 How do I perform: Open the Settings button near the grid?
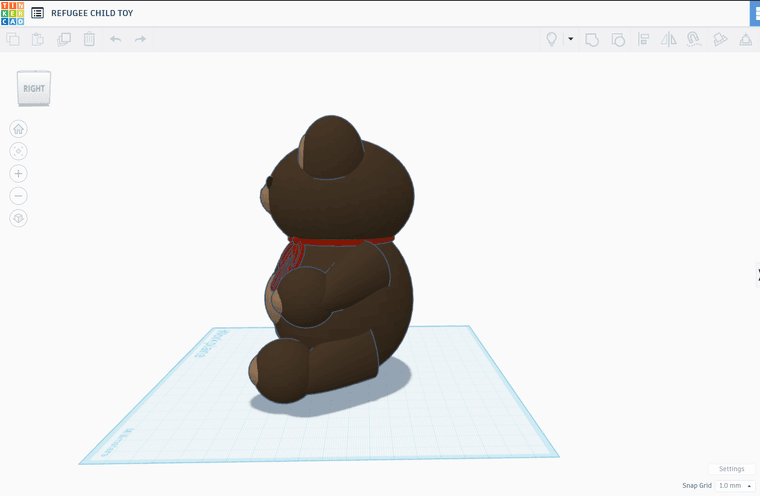click(x=731, y=469)
